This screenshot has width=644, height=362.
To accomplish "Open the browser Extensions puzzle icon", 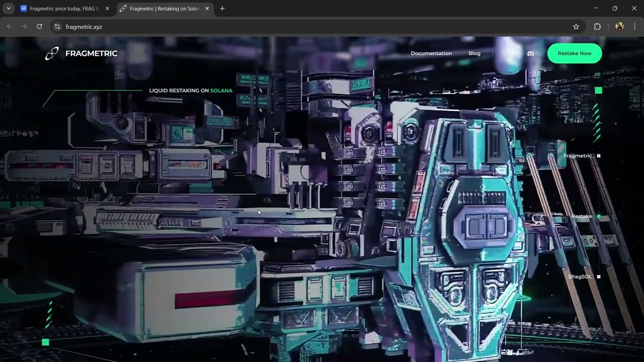I will click(597, 27).
